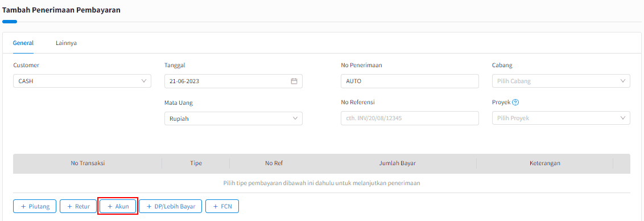This screenshot has width=644, height=221.
Task: Click the + Akun button
Action: click(117, 206)
